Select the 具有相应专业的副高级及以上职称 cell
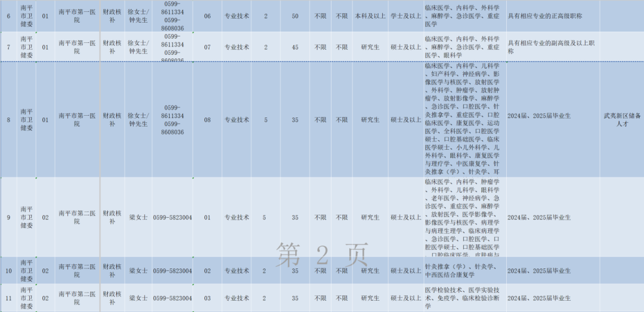This screenshot has width=644, height=312. 553,47
